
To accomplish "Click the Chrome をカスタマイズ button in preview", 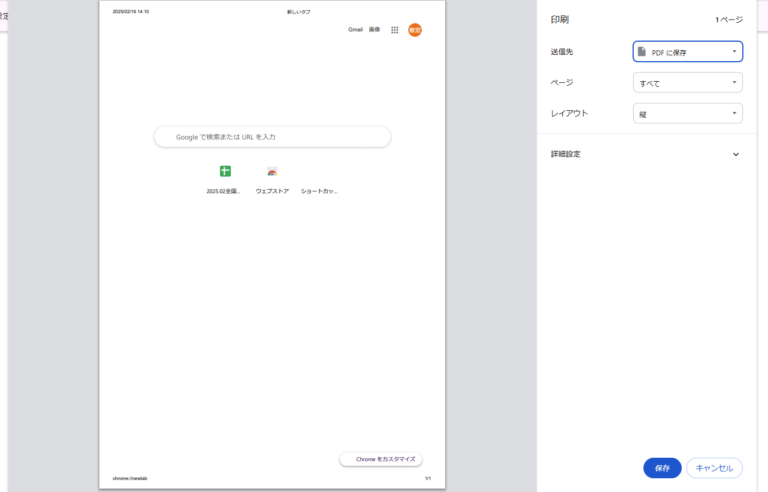I will pyautogui.click(x=381, y=459).
